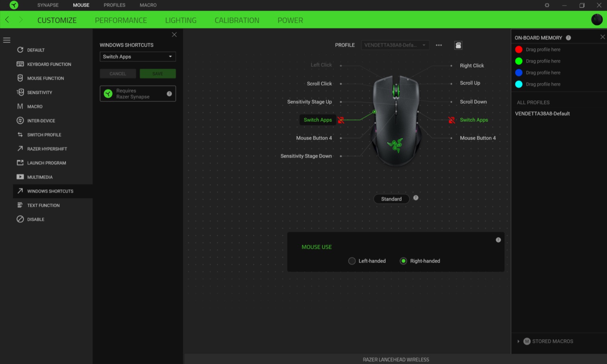Screen dimensions: 607x364
Task: Click the red on-board memory slot
Action: [519, 49]
